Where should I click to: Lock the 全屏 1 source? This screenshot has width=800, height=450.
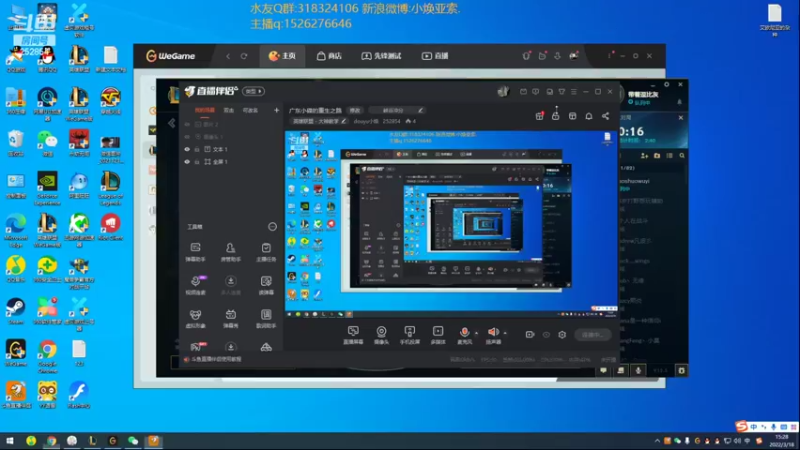pos(197,162)
